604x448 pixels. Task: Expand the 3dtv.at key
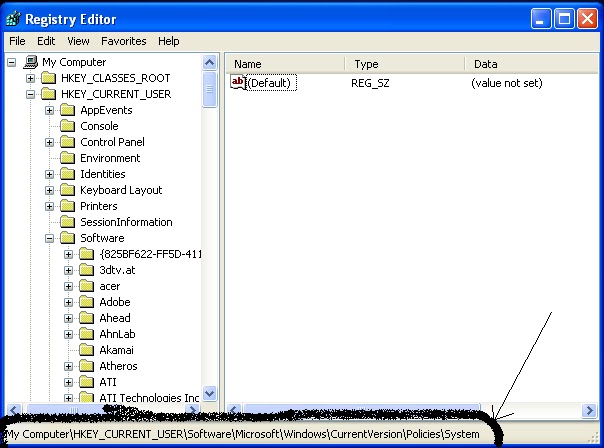[69, 270]
